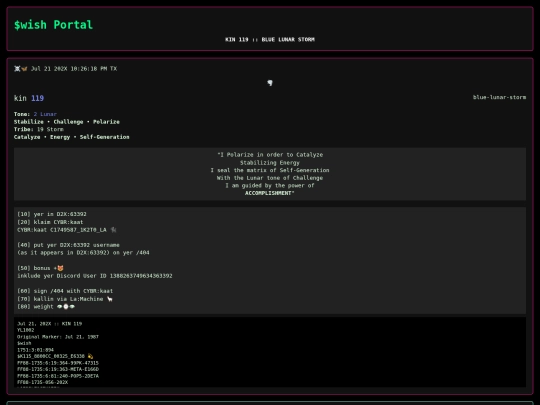540x405 pixels.
Task: Click 'I seal the matrix of Self-Generation' line
Action: click(270, 170)
